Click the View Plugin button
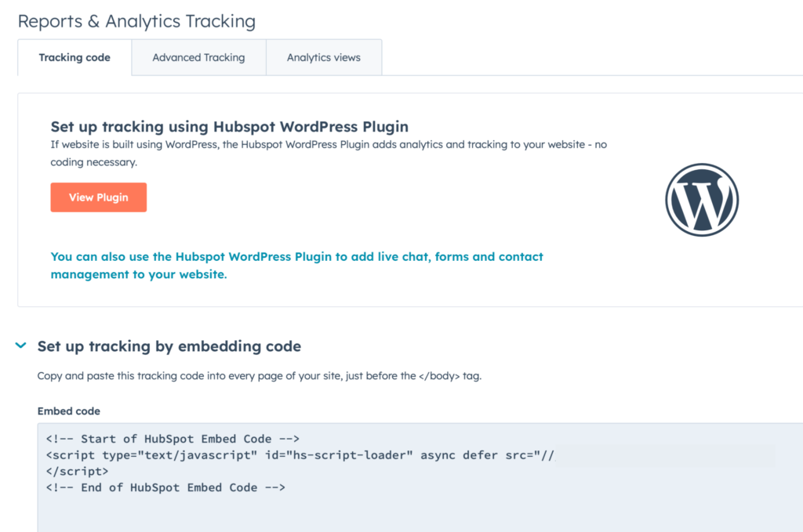The width and height of the screenshot is (803, 532). point(98,197)
